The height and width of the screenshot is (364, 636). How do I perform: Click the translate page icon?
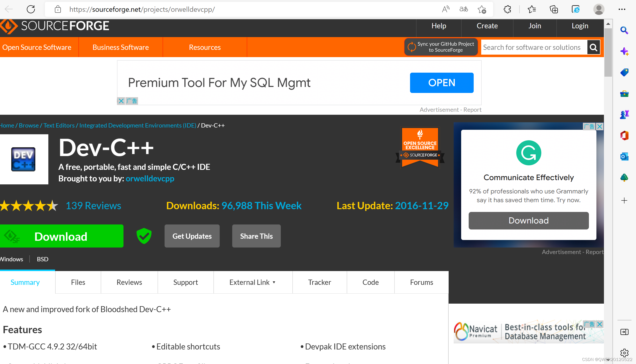coord(464,9)
